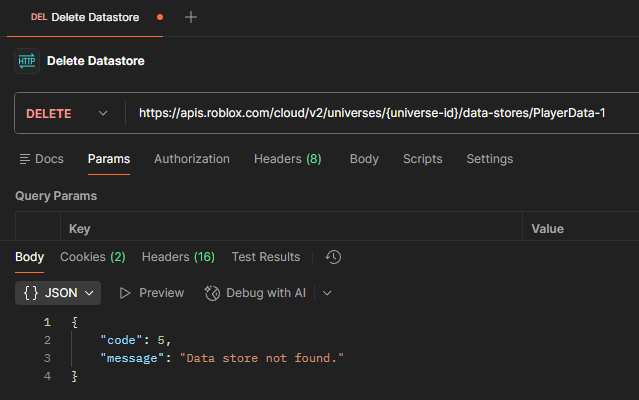Switch to the Scripts tab
Viewport: 639px width, 400px height.
tap(423, 159)
